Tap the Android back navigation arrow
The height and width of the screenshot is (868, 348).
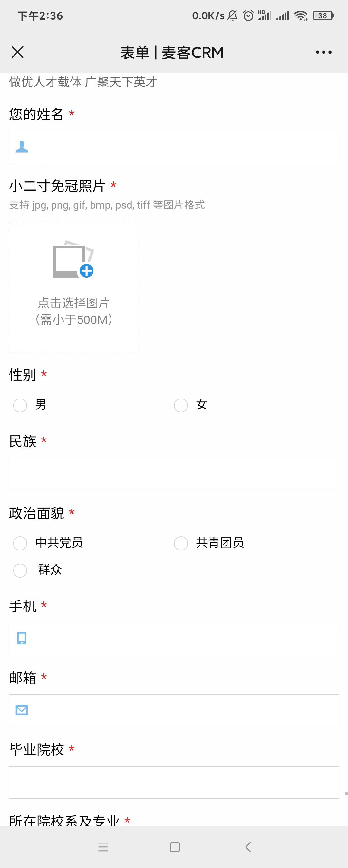coord(248,847)
